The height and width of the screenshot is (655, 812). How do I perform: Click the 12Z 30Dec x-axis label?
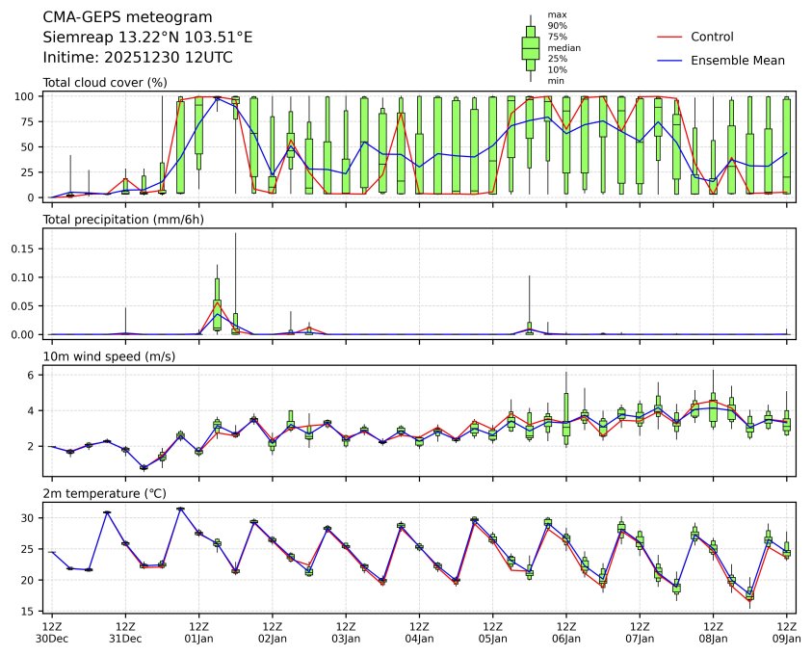click(52, 632)
